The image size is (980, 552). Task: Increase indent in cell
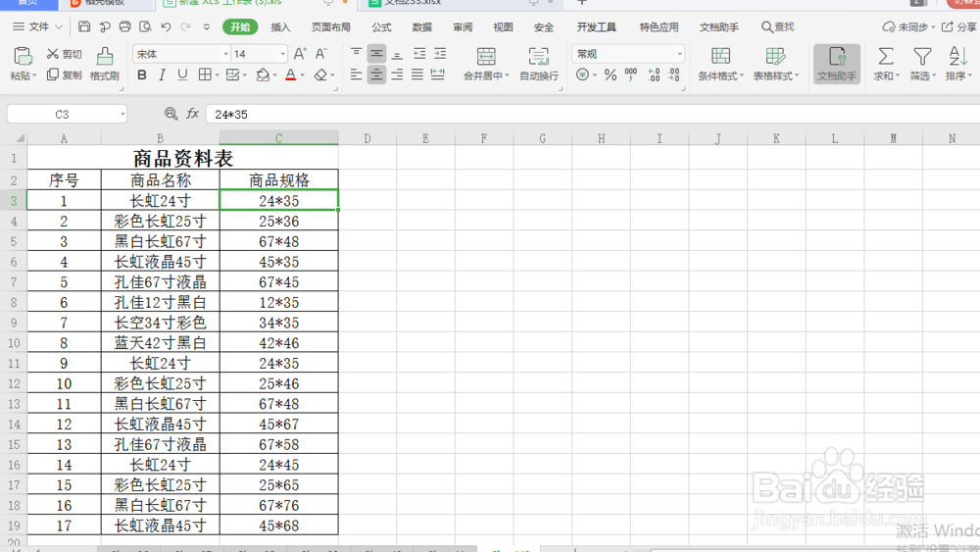click(440, 54)
